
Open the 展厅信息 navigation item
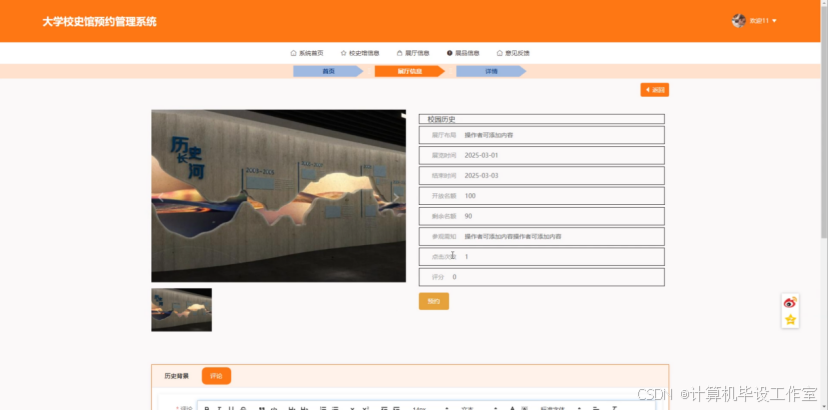click(x=413, y=53)
